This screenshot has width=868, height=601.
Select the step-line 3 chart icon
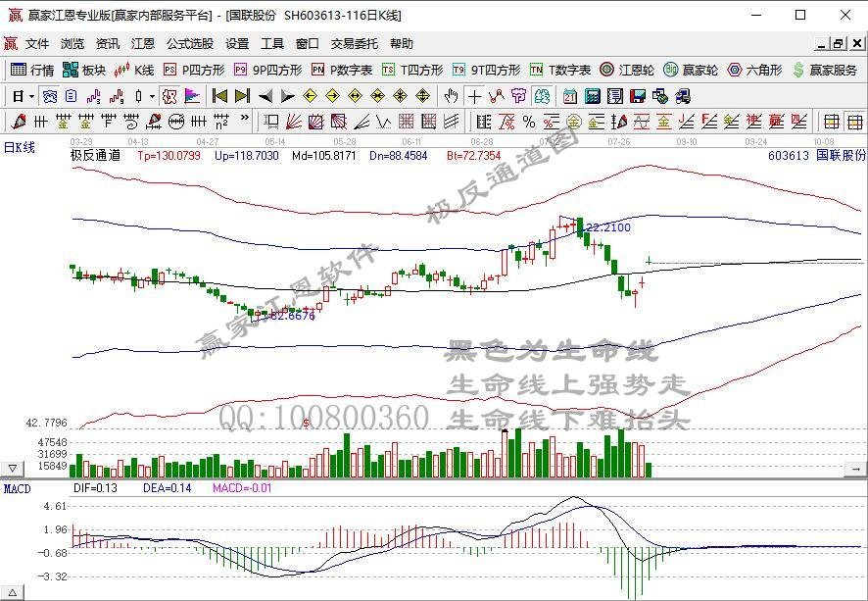(94, 97)
